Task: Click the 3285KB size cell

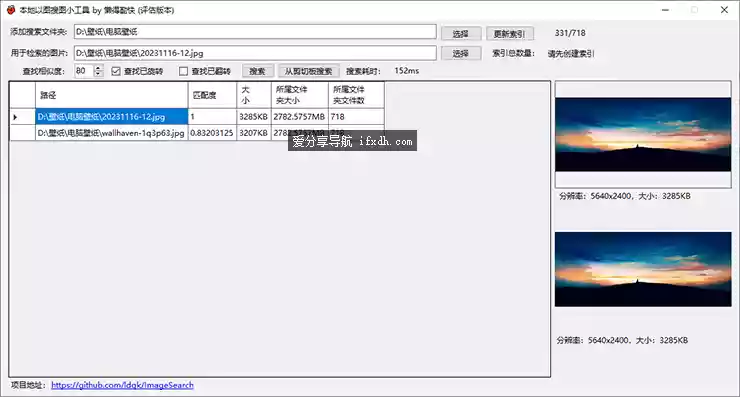Action: pos(254,117)
